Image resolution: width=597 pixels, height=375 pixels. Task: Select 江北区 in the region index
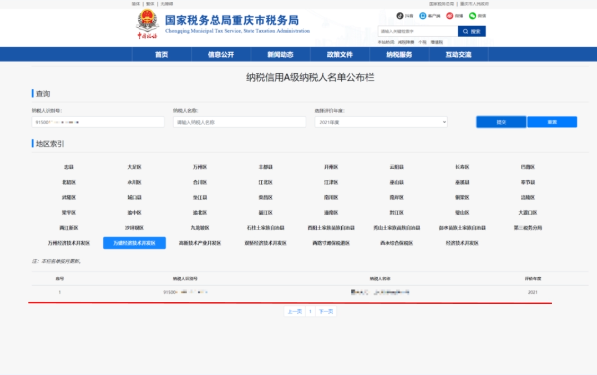265,182
